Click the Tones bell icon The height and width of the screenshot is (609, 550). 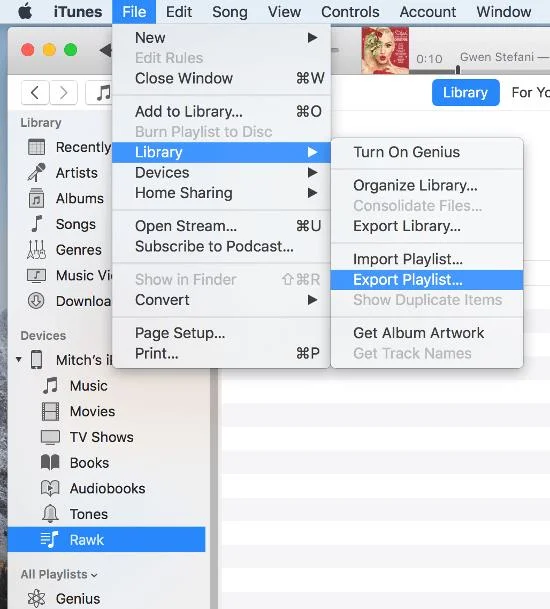coord(50,514)
